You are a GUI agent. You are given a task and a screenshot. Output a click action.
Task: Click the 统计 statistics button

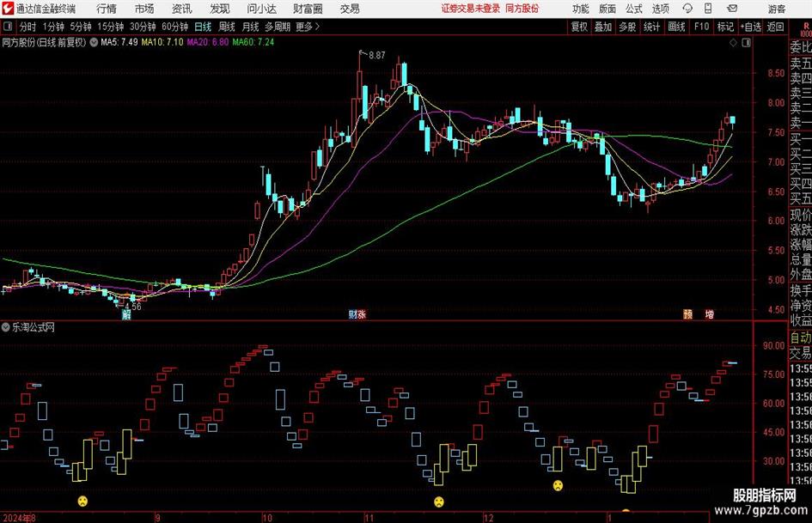click(651, 27)
